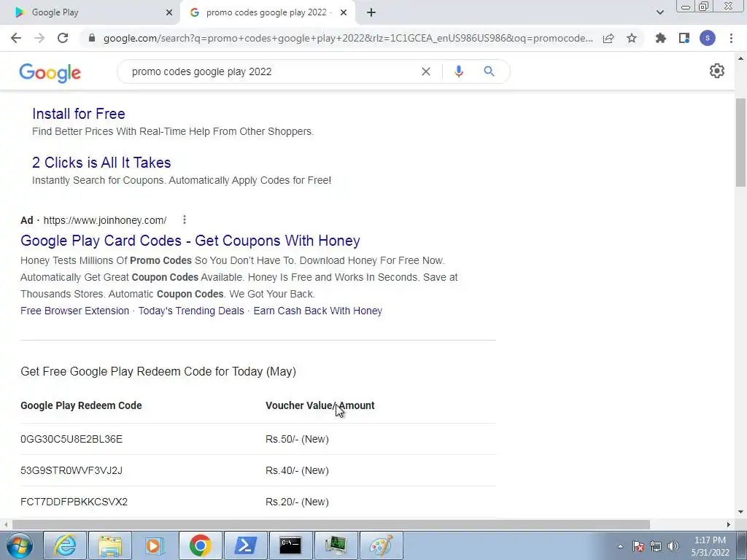Open Paint from the taskbar

(x=381, y=545)
